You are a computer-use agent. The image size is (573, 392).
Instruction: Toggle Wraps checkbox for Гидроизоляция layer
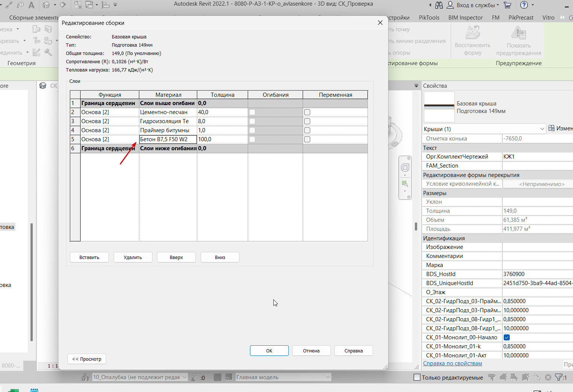[252, 121]
